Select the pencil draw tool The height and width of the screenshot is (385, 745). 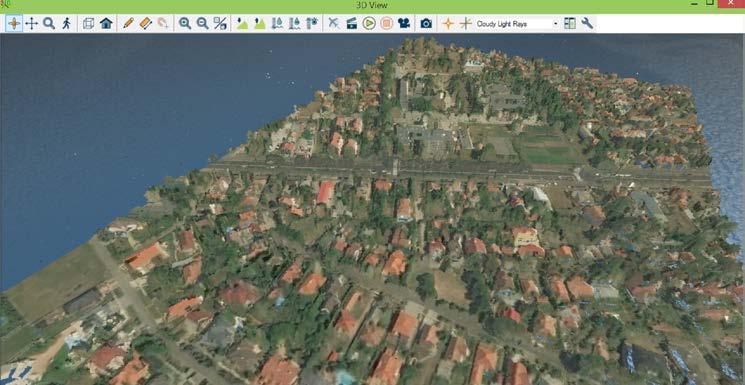click(x=128, y=23)
